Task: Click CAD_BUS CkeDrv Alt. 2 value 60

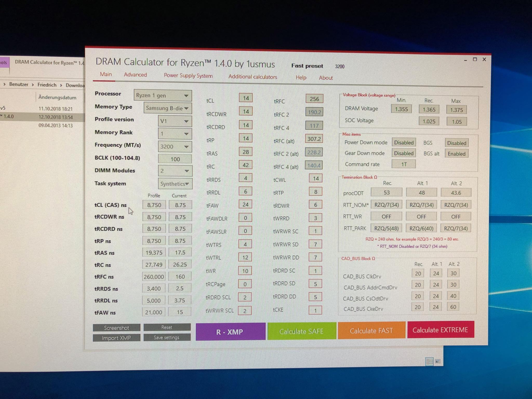Action: [x=453, y=307]
